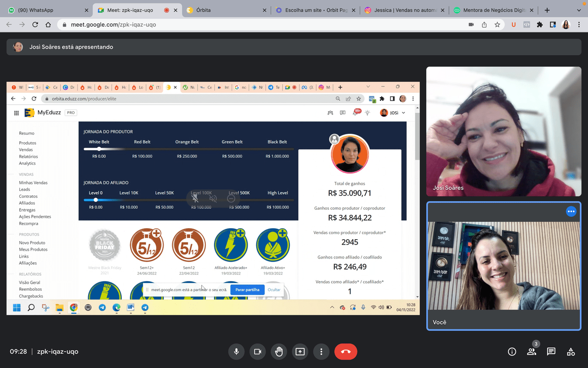Viewport: 588px width, 368px height.
Task: Open Meus Produtos in the sidebar
Action: [33, 249]
